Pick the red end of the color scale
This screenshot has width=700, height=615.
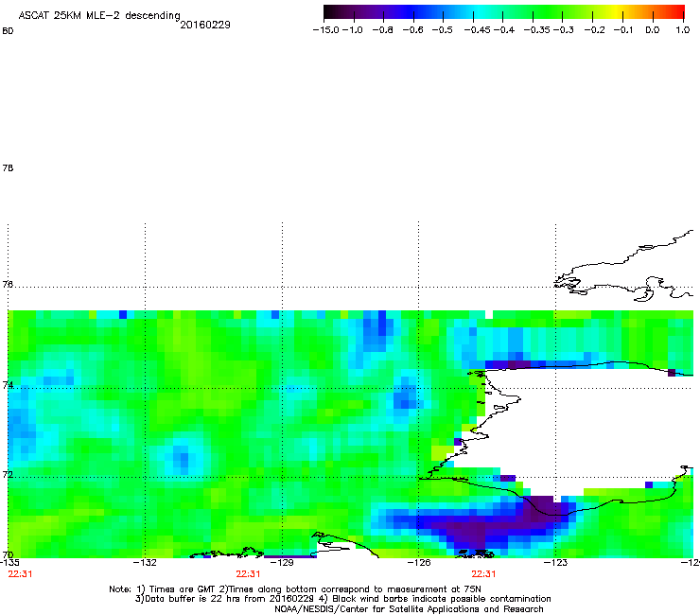click(x=678, y=12)
